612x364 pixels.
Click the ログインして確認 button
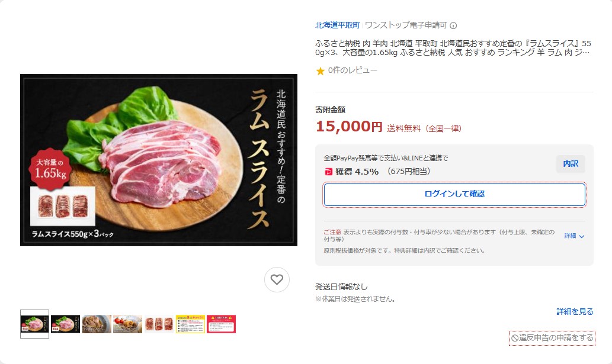454,194
